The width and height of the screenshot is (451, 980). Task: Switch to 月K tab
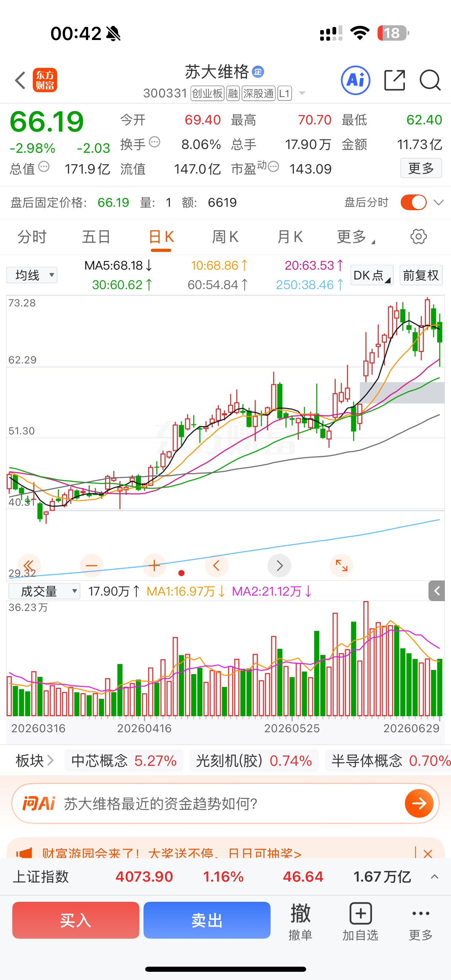point(290,237)
